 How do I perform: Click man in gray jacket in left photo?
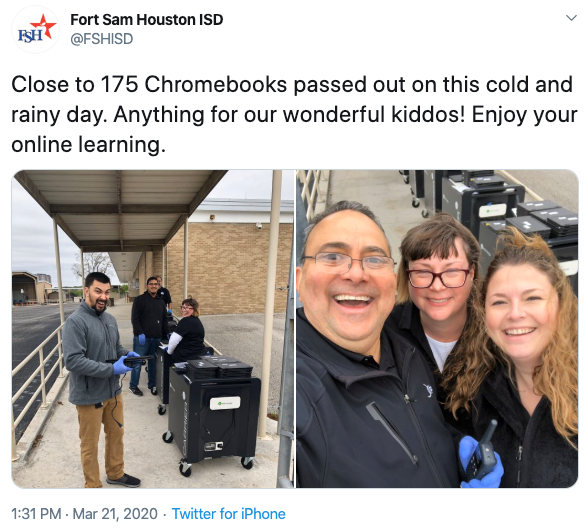(98, 379)
